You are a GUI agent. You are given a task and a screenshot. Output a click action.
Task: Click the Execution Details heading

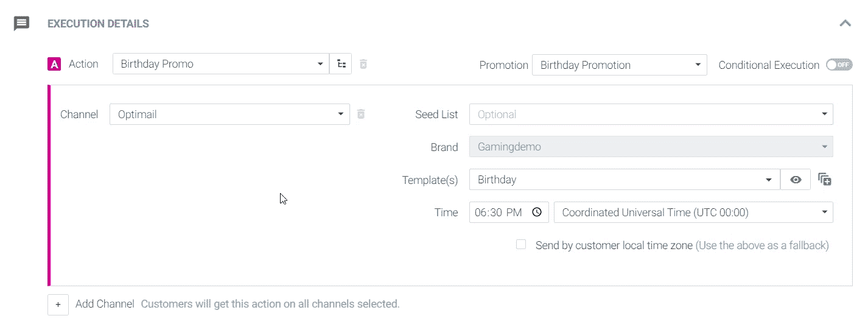tap(98, 24)
